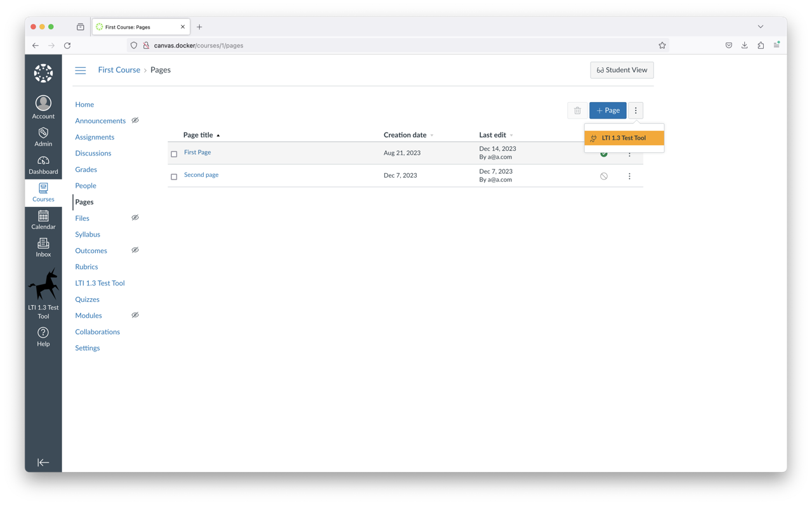812x505 pixels.
Task: Collapse the left navigation with the hamburger icon
Action: pos(81,70)
